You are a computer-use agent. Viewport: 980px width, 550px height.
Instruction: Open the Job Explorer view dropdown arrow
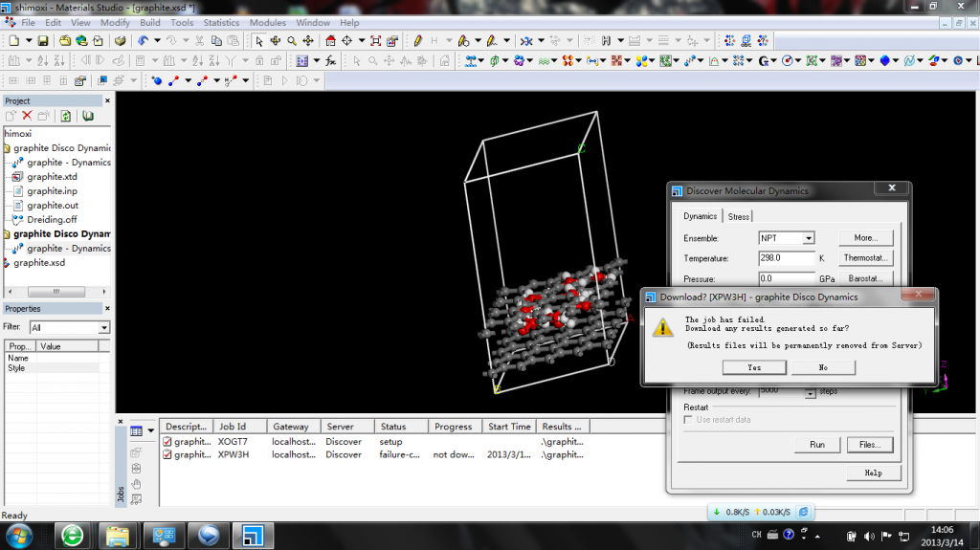coord(150,431)
